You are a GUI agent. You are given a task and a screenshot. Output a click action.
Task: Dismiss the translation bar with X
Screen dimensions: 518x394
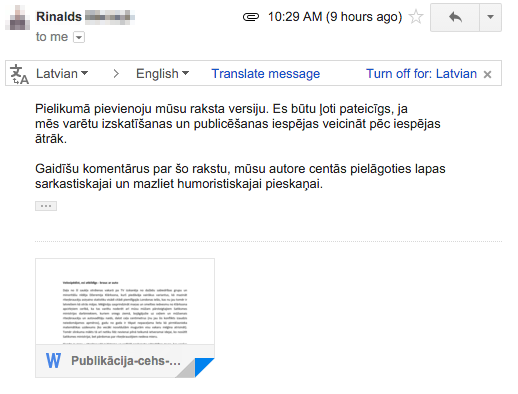487,74
